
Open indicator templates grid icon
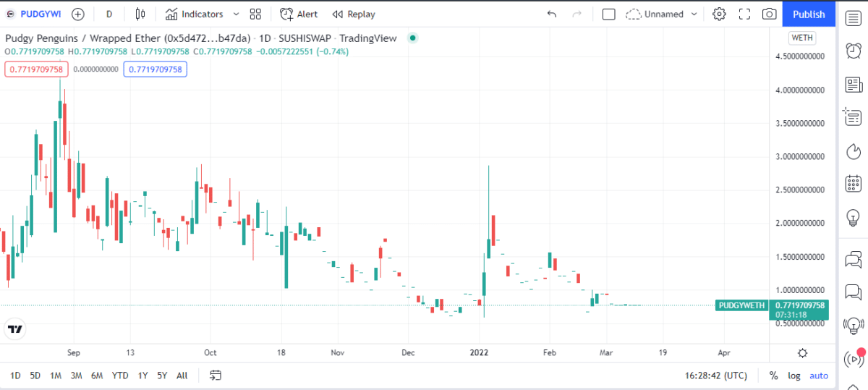click(x=255, y=14)
